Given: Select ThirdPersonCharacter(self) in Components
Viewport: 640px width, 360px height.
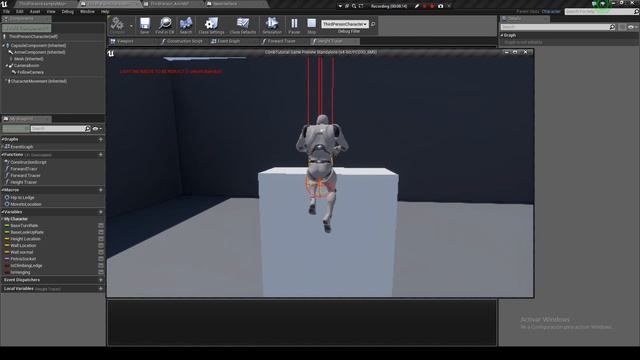Looking at the screenshot, I should [33, 36].
